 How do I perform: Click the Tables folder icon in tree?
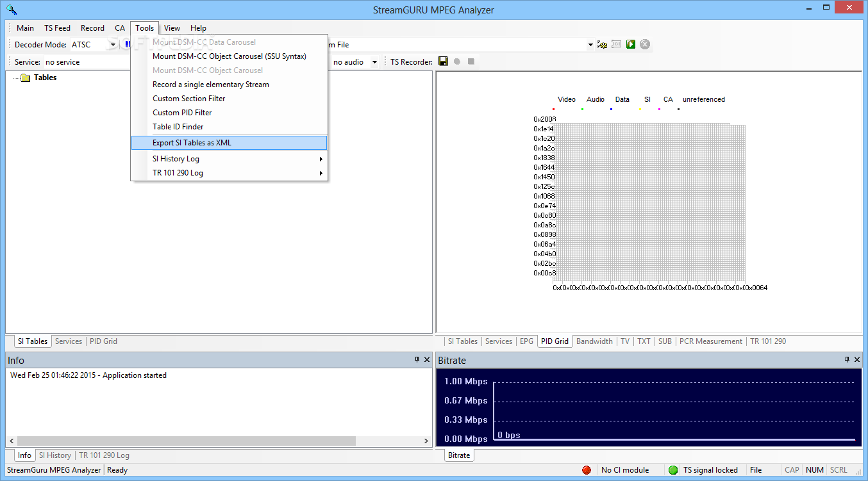click(x=25, y=77)
